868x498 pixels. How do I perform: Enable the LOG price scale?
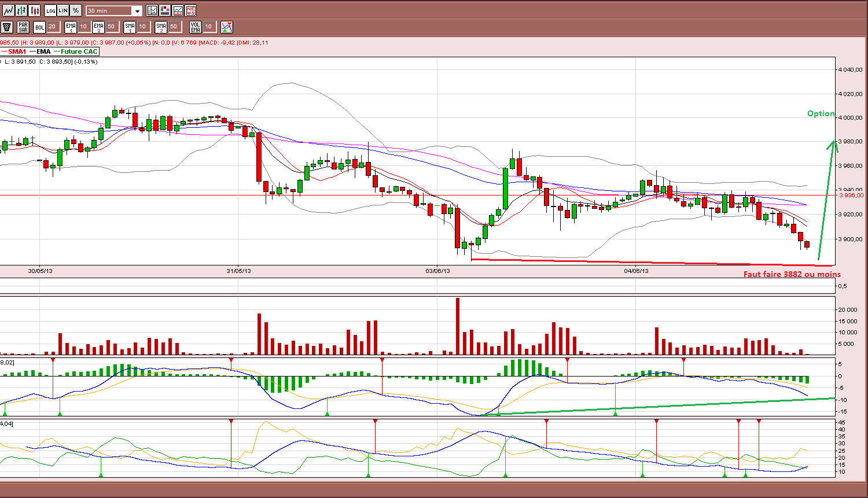(x=50, y=10)
